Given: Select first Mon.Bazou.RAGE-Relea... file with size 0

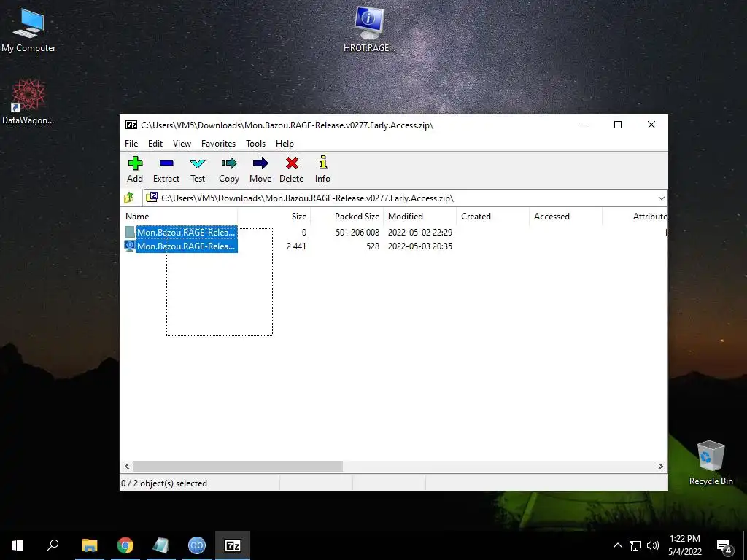Looking at the screenshot, I should (186, 232).
